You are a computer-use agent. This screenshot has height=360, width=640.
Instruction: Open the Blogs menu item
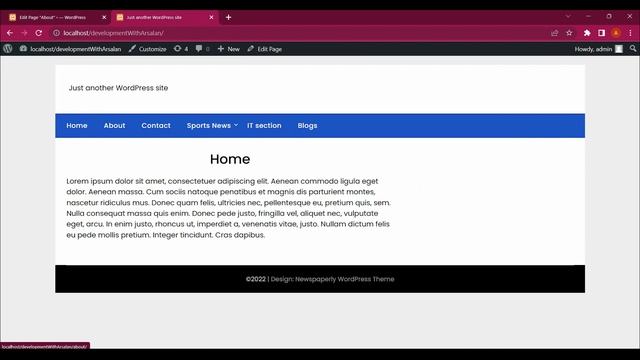pos(307,126)
